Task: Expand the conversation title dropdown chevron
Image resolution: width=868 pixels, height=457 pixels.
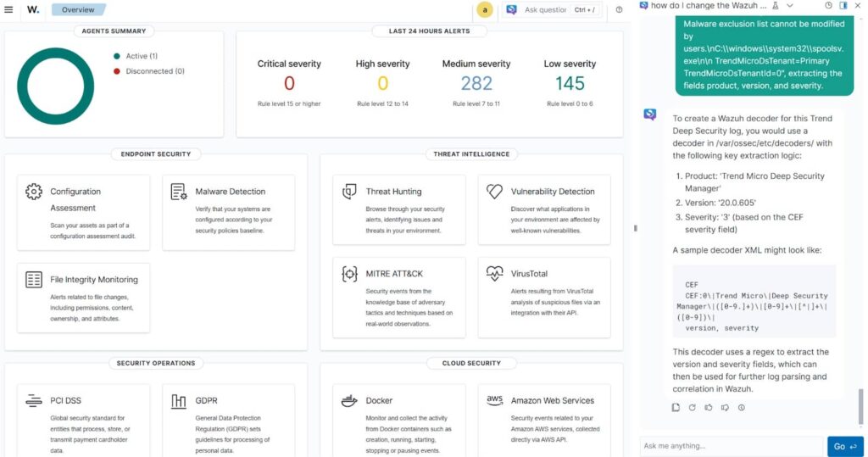Action: [x=790, y=5]
